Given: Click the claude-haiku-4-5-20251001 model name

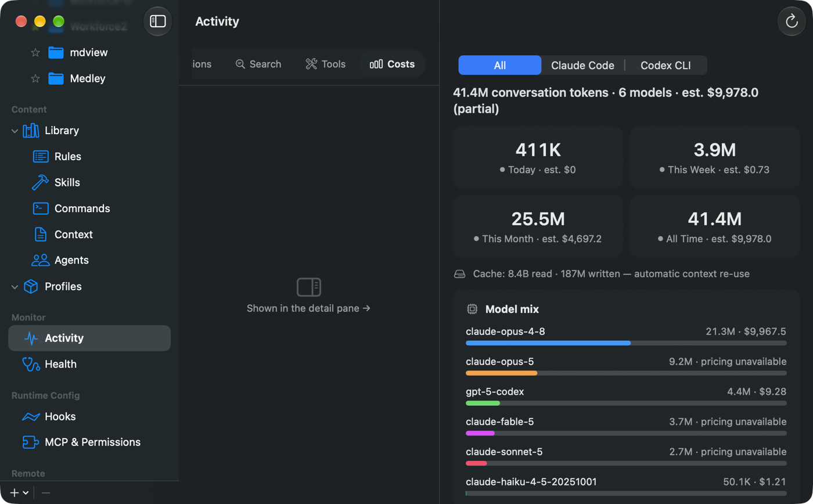Looking at the screenshot, I should coord(531,482).
